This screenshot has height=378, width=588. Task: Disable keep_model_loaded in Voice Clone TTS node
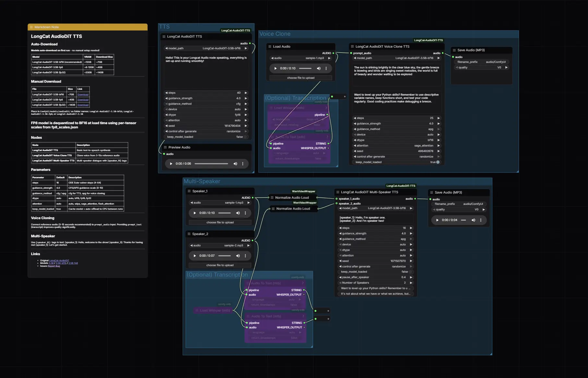click(438, 162)
